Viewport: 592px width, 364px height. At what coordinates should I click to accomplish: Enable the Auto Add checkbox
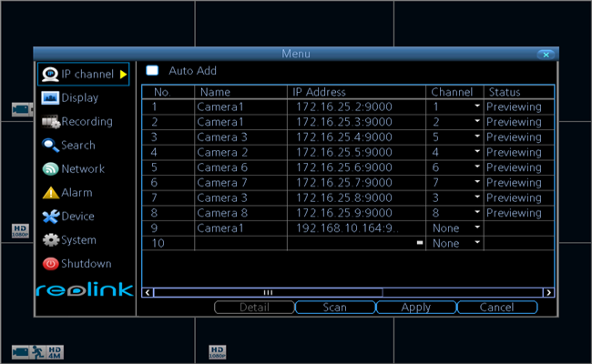point(153,71)
